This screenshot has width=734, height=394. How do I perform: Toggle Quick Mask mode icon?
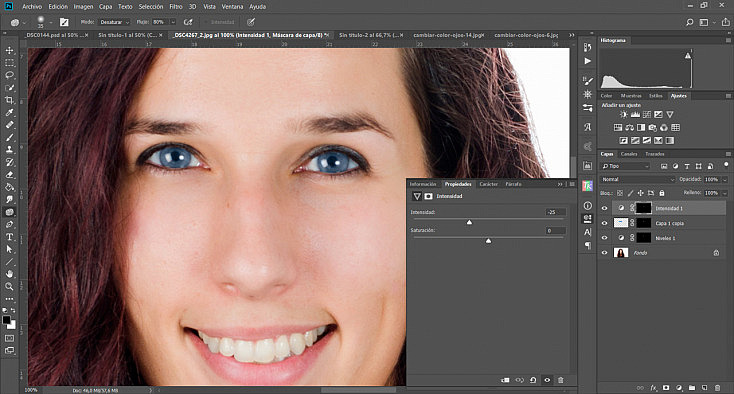tap(9, 338)
